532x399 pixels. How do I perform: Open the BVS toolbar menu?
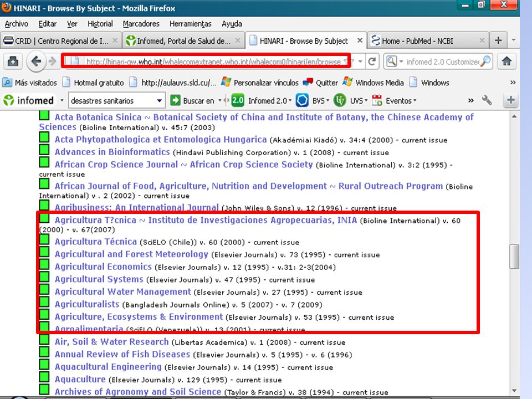click(312, 100)
